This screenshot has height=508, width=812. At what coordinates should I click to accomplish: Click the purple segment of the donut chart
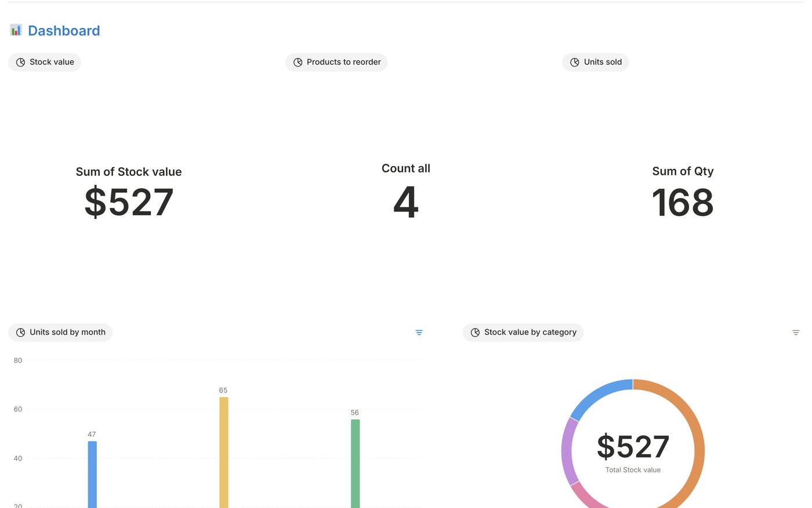click(568, 451)
